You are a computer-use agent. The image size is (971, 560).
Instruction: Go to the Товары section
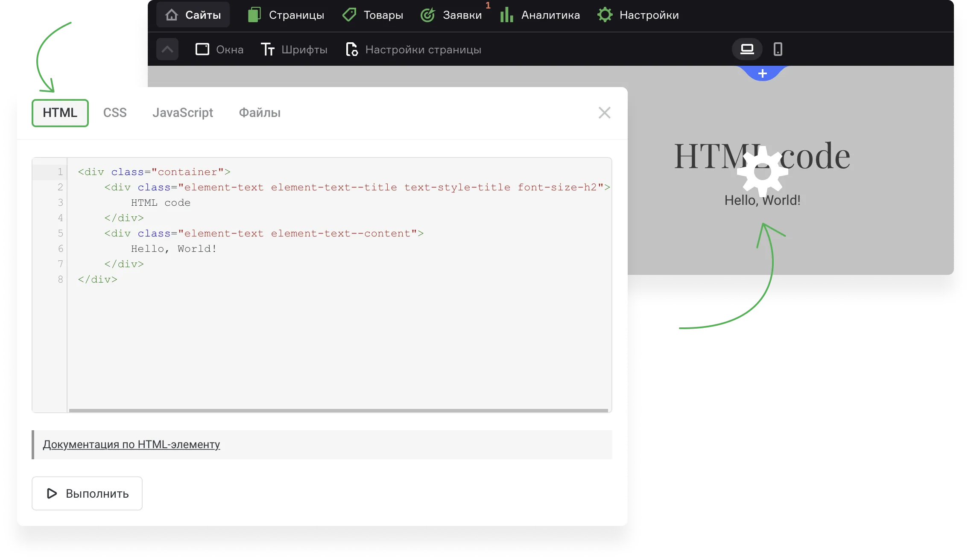[373, 15]
